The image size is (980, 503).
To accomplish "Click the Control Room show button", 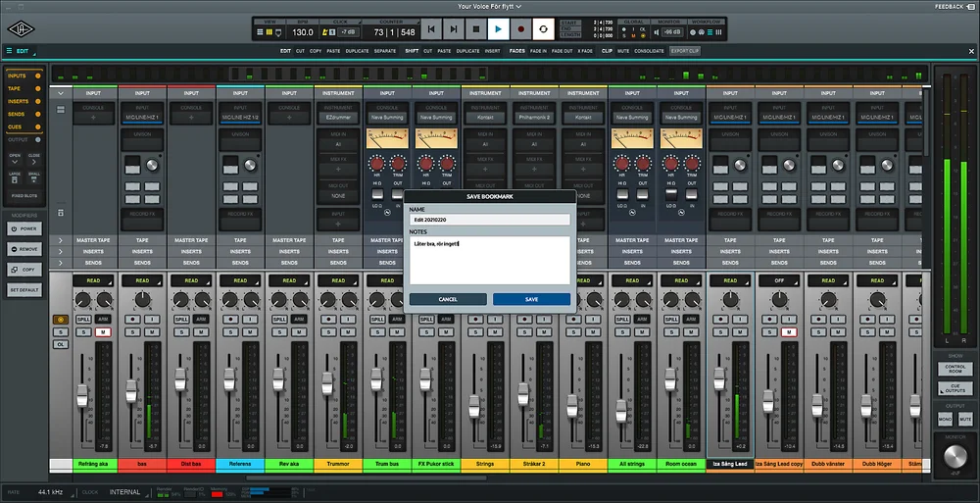I will click(955, 370).
